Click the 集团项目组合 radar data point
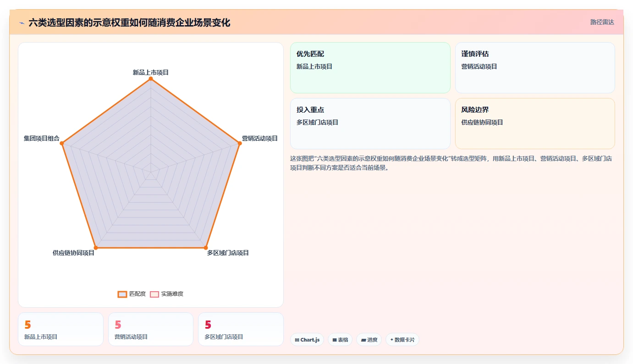This screenshot has width=633, height=364. [62, 143]
